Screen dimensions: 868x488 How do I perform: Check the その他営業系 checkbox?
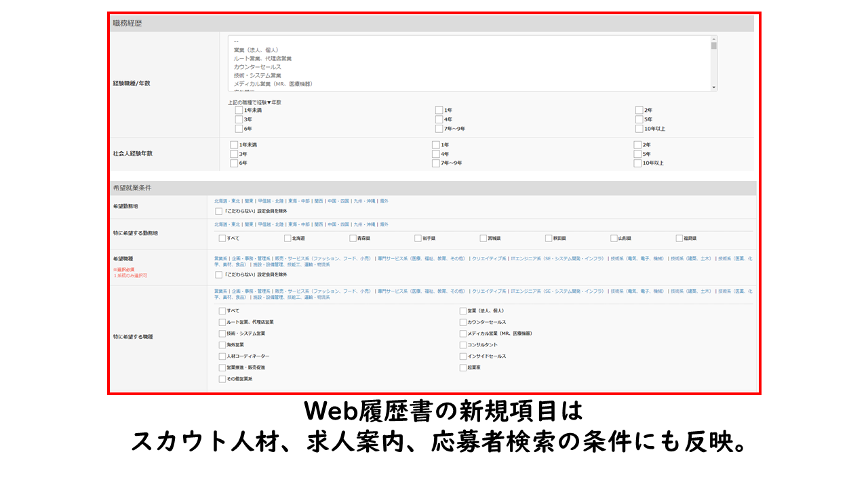point(222,379)
